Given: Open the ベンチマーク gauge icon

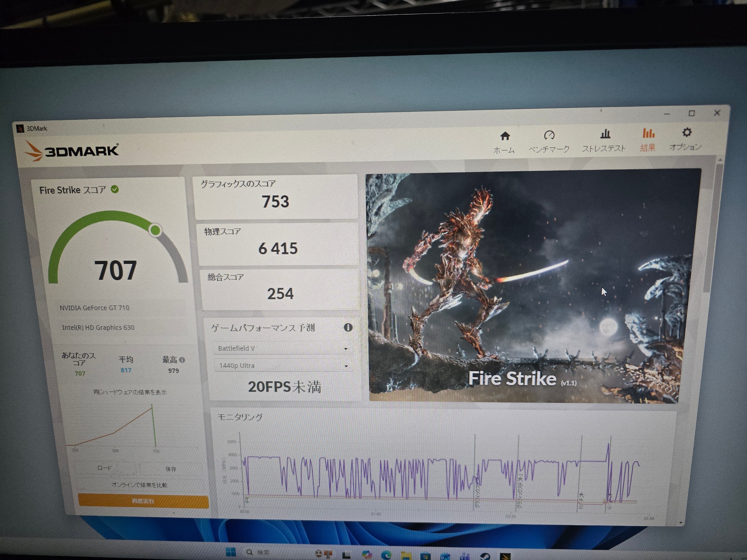Looking at the screenshot, I should pos(549,136).
